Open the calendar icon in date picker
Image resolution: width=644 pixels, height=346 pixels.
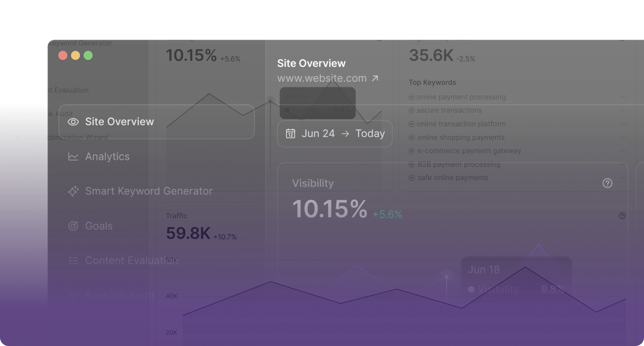(x=291, y=134)
